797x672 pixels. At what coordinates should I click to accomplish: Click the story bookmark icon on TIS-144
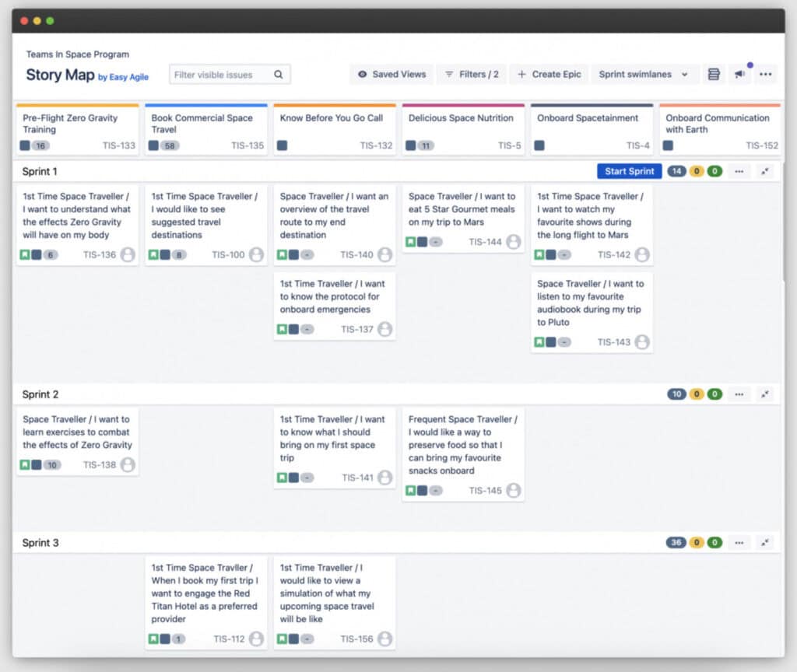pos(410,242)
